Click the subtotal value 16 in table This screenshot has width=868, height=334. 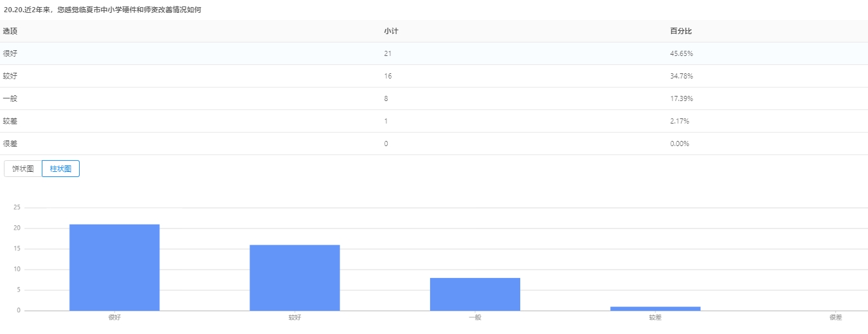tap(388, 76)
